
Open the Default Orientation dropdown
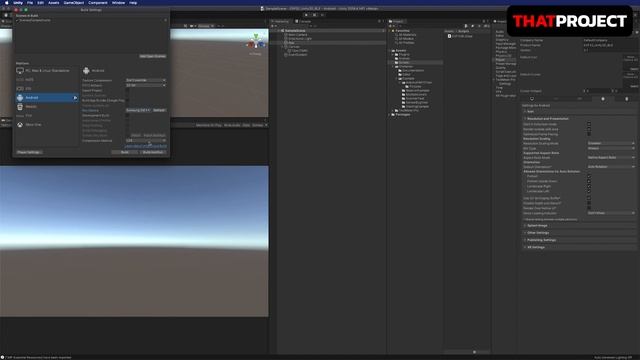pyautogui.click(x=611, y=167)
